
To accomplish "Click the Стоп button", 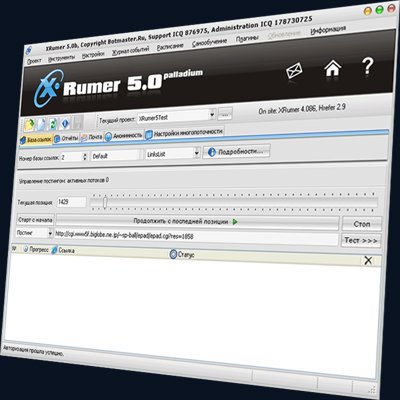I will (x=362, y=224).
